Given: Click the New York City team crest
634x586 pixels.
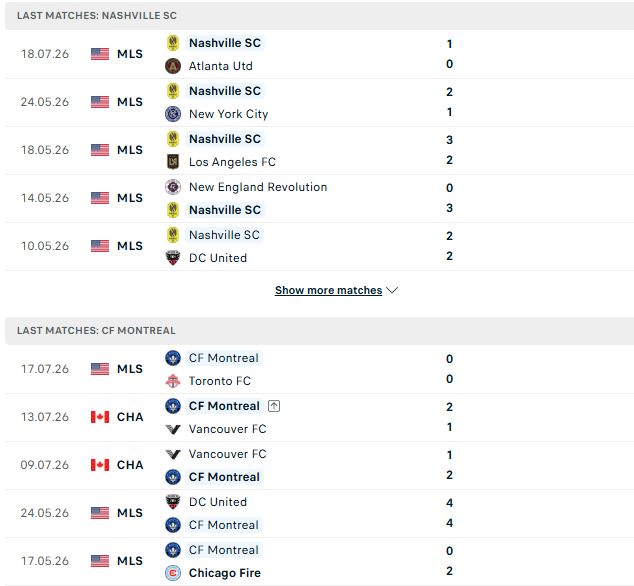Looking at the screenshot, I should coord(173,114).
